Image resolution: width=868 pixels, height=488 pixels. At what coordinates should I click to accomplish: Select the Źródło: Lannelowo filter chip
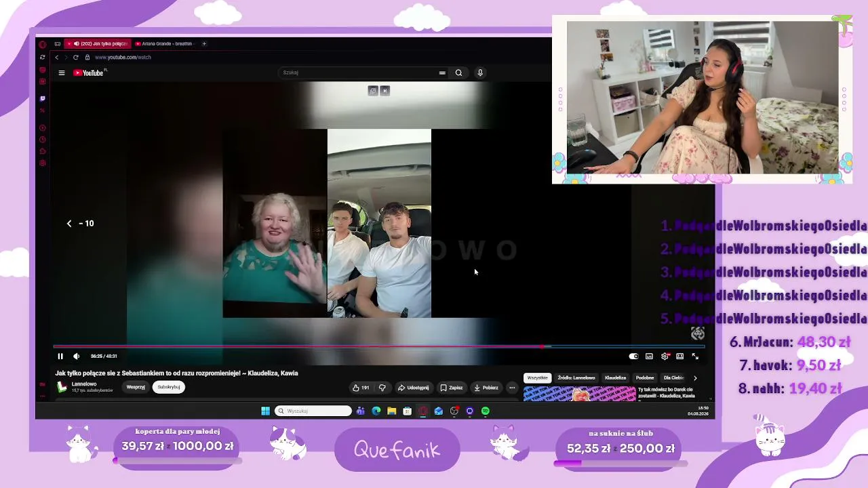tap(576, 378)
